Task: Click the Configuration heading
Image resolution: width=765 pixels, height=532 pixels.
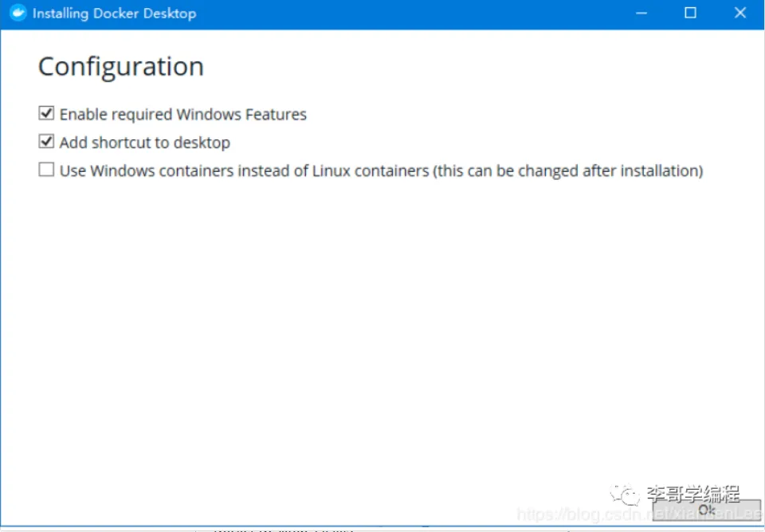Action: [121, 67]
